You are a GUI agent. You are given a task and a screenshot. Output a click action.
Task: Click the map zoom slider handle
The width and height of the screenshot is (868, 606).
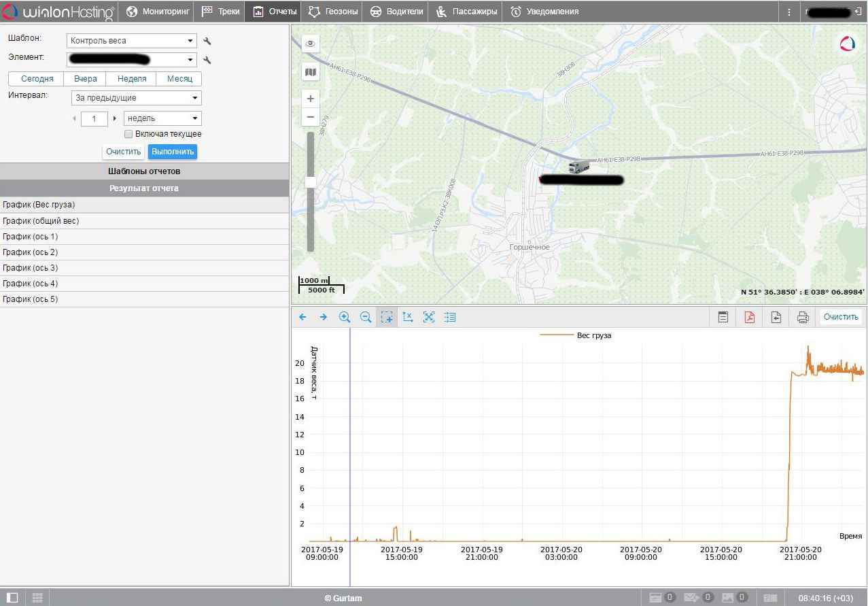tap(311, 182)
